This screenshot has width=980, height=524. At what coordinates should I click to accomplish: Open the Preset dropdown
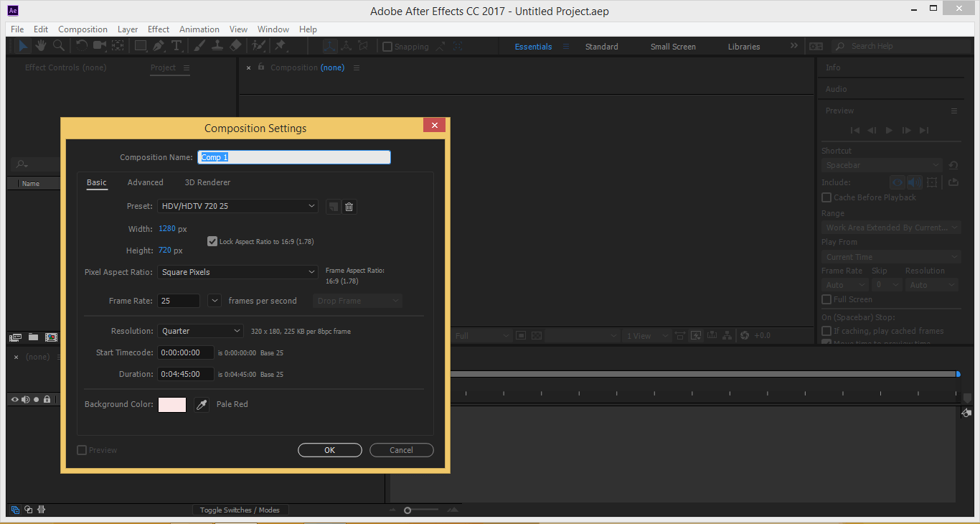(x=237, y=206)
